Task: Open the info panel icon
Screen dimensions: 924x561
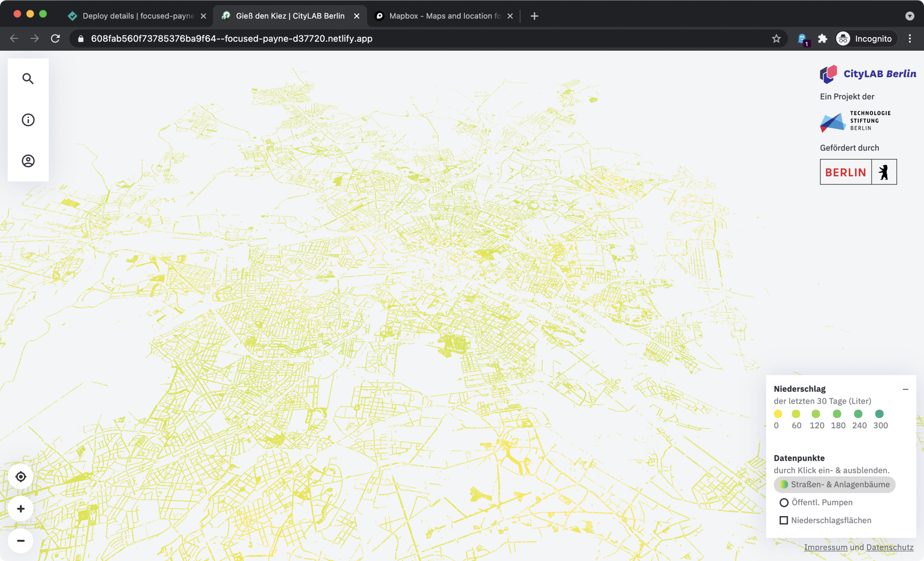Action: coord(28,120)
